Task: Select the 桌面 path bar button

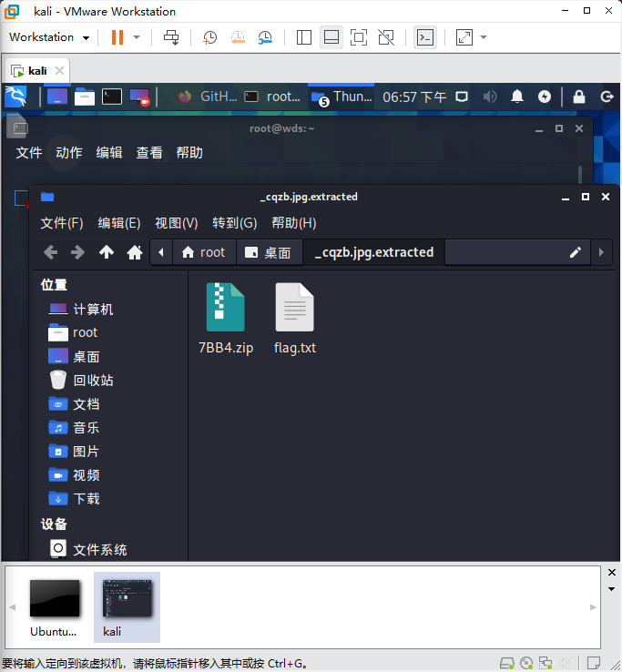Action: 270,252
